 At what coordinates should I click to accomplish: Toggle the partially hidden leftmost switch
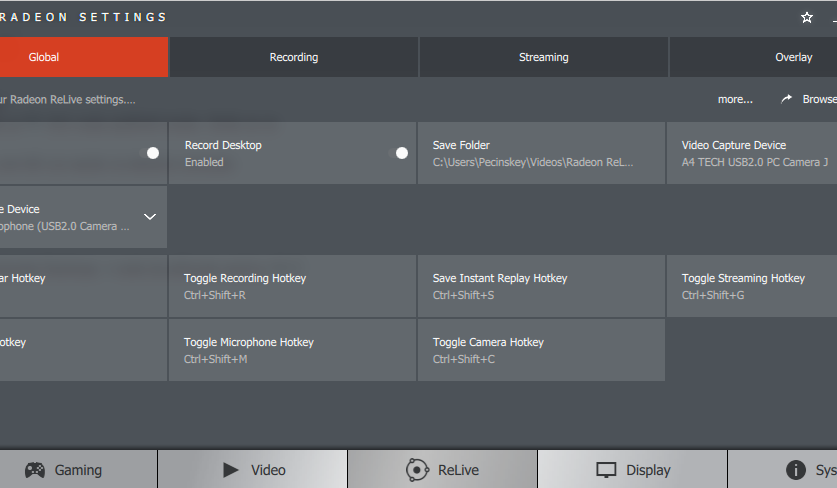pyautogui.click(x=153, y=153)
